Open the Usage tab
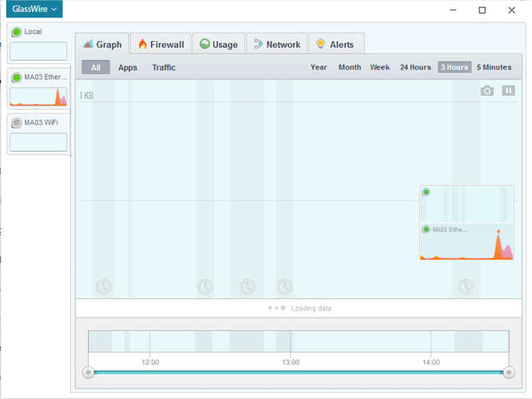Image resolution: width=532 pixels, height=399 pixels. coord(216,45)
